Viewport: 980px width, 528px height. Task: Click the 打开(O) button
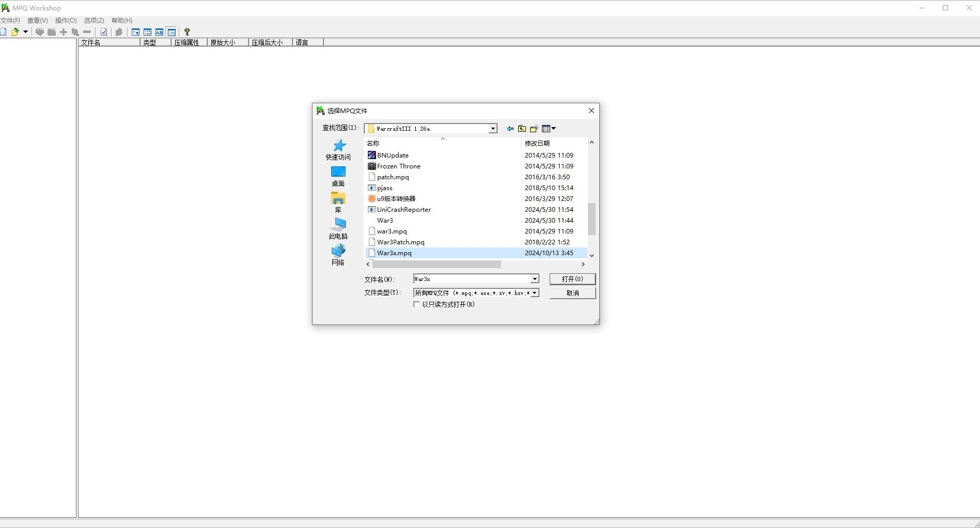(572, 279)
